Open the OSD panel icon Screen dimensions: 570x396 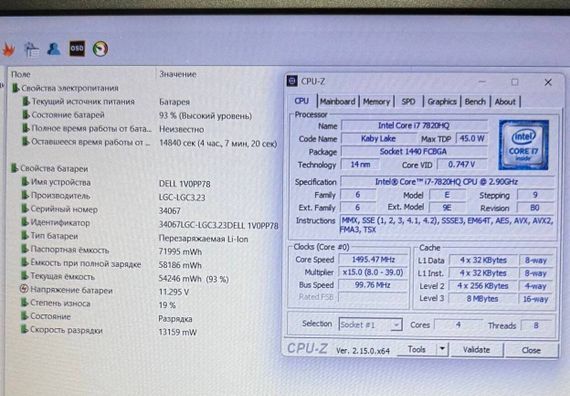coord(77,48)
